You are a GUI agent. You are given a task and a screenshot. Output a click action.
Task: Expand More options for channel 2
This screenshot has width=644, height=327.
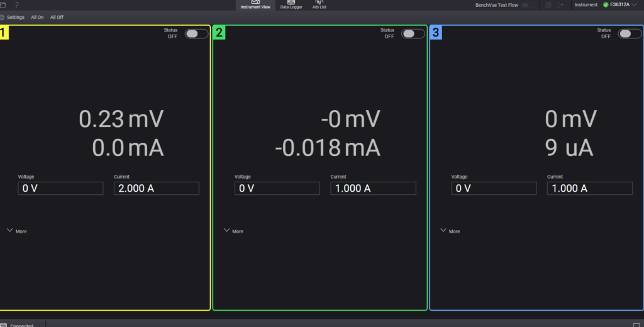[233, 231]
